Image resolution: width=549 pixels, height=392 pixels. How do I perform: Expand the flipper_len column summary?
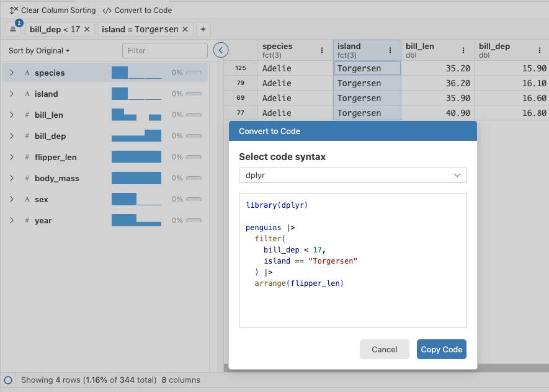tap(12, 157)
